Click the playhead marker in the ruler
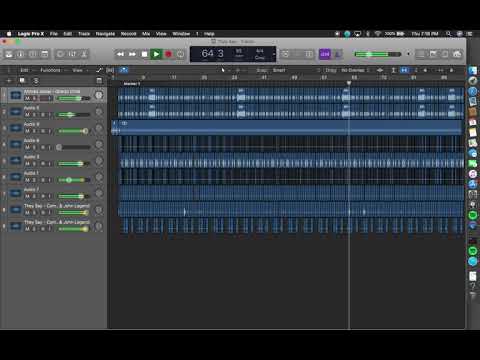480x360 pixels. pos(349,83)
